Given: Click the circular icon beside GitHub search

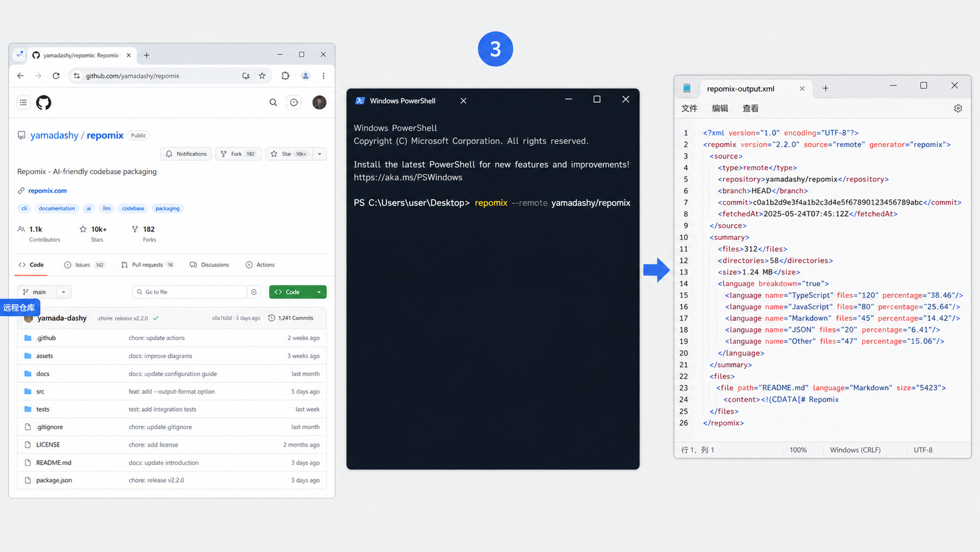Looking at the screenshot, I should point(294,103).
